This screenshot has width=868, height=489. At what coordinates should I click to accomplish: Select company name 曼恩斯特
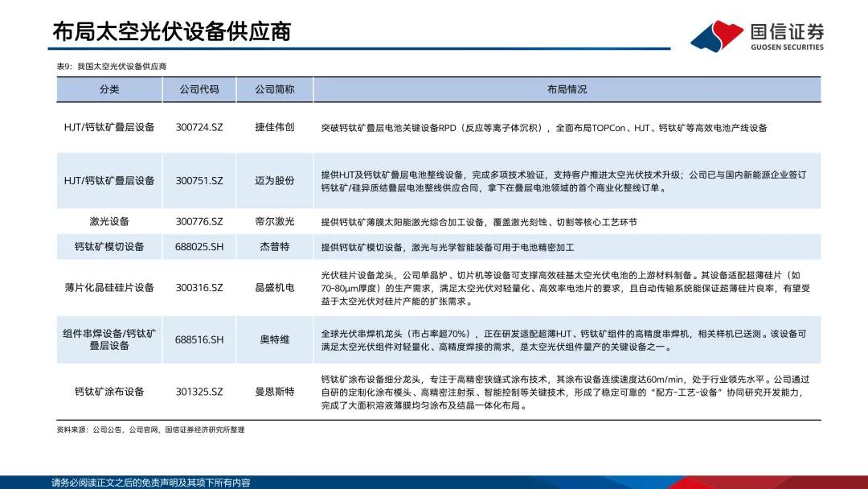point(275,392)
